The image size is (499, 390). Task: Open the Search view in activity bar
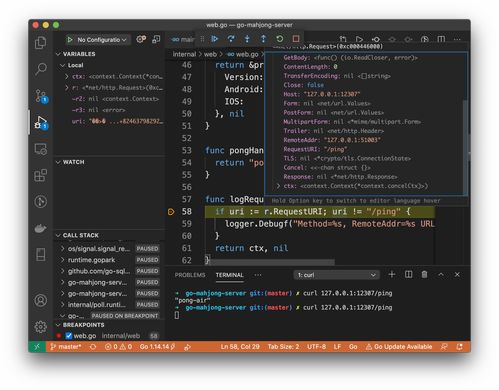tap(41, 69)
